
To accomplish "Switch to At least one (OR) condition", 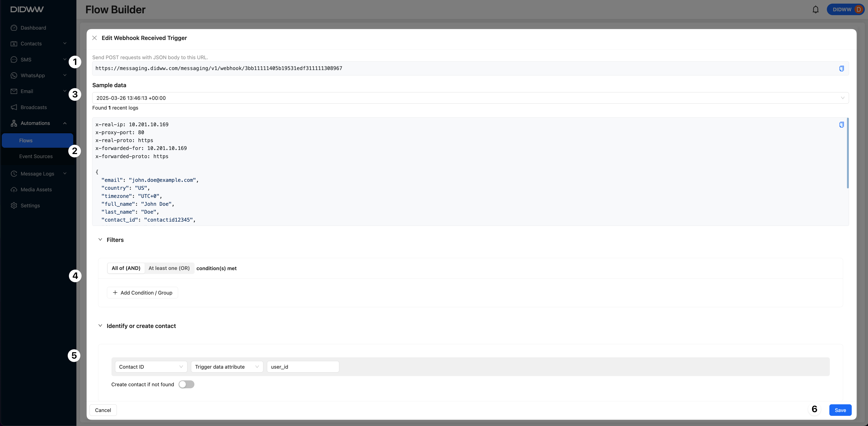I will point(169,268).
